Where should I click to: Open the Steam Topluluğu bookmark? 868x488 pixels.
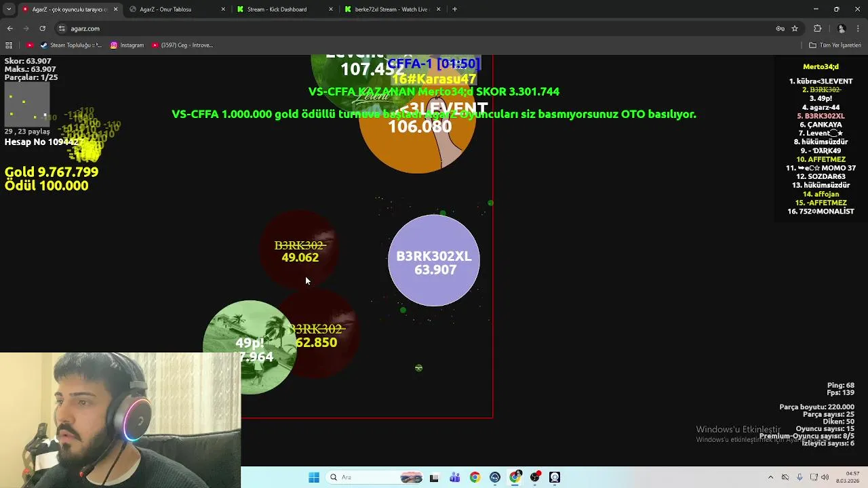[x=71, y=45]
